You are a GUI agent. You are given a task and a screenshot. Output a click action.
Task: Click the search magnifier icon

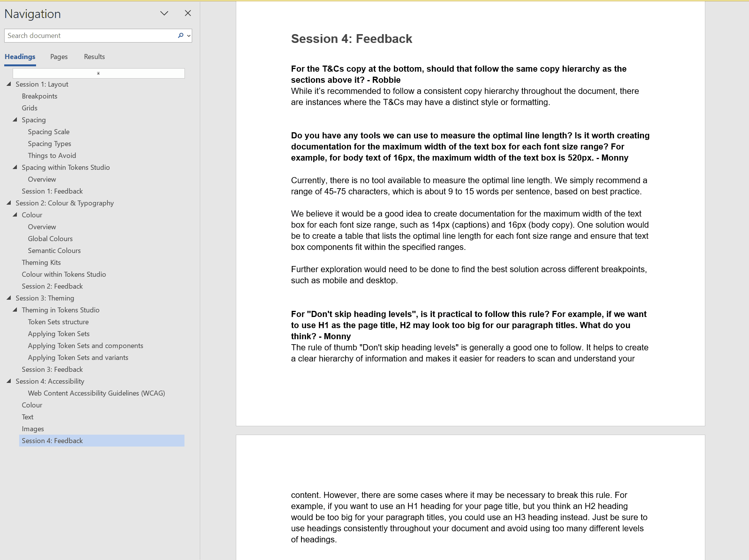pyautogui.click(x=180, y=35)
